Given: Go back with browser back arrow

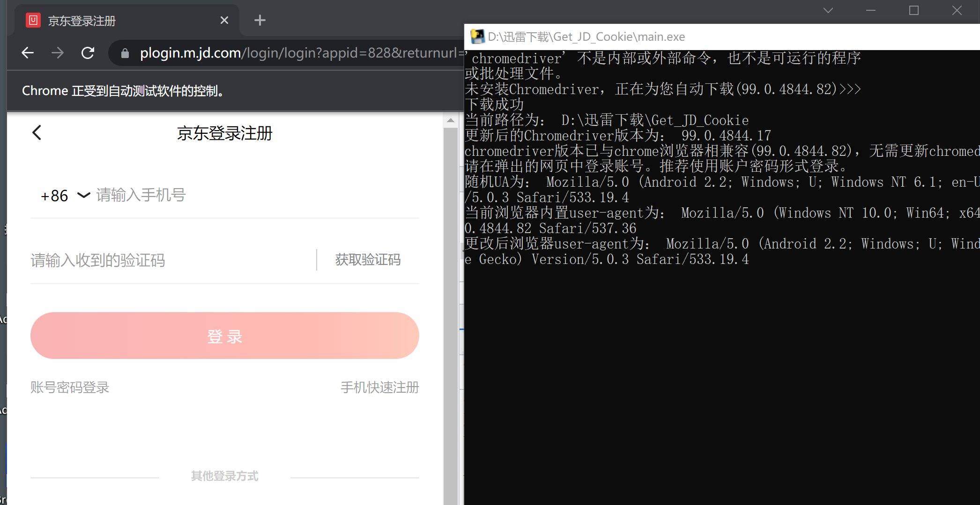Looking at the screenshot, I should tap(28, 53).
